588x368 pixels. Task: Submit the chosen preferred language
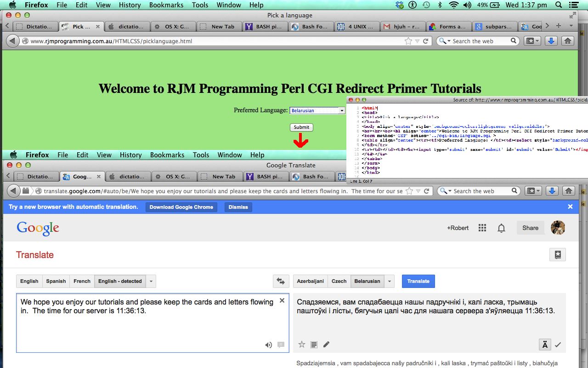click(x=301, y=127)
